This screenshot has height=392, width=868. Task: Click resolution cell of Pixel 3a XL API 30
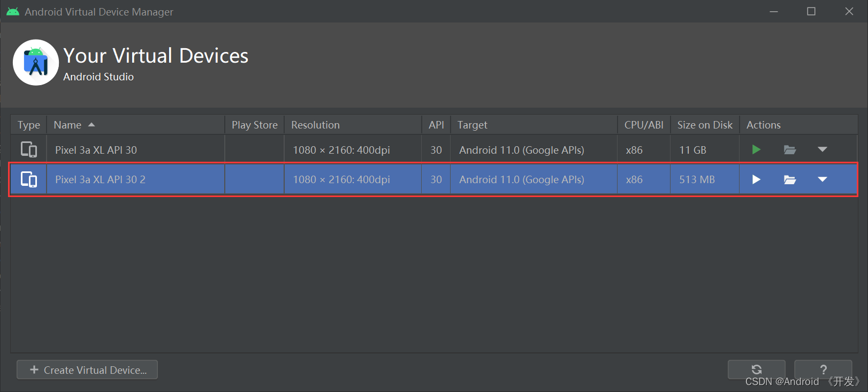353,150
